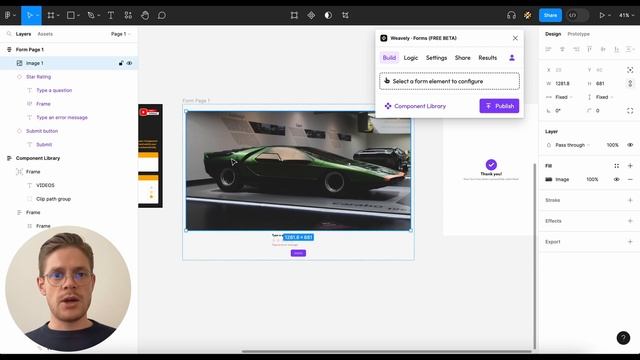This screenshot has width=640, height=360.
Task: Click Independent corners icon
Action: 630,111
